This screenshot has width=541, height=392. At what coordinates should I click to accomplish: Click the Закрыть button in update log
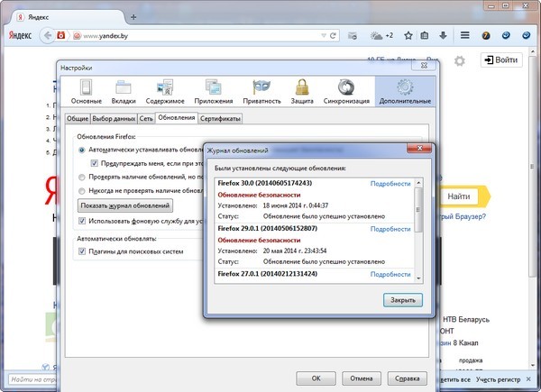[x=403, y=300]
